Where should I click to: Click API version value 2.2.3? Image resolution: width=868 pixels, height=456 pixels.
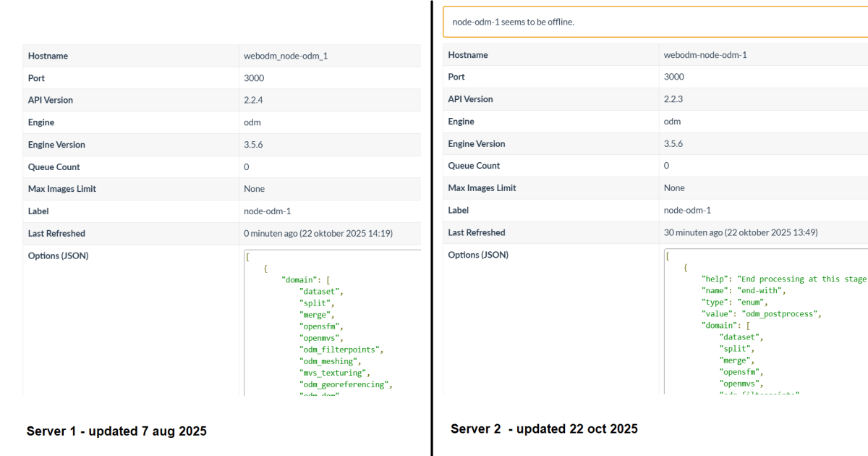click(673, 99)
